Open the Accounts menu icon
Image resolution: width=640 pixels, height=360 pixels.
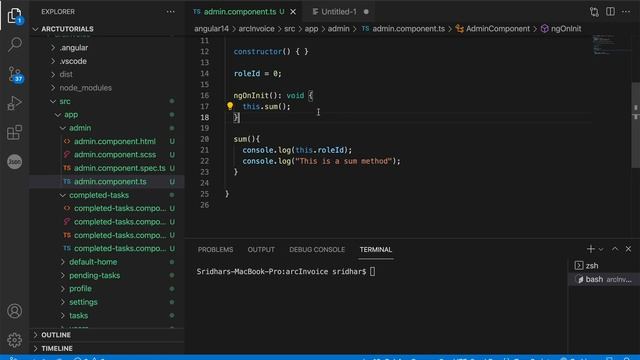[15, 311]
